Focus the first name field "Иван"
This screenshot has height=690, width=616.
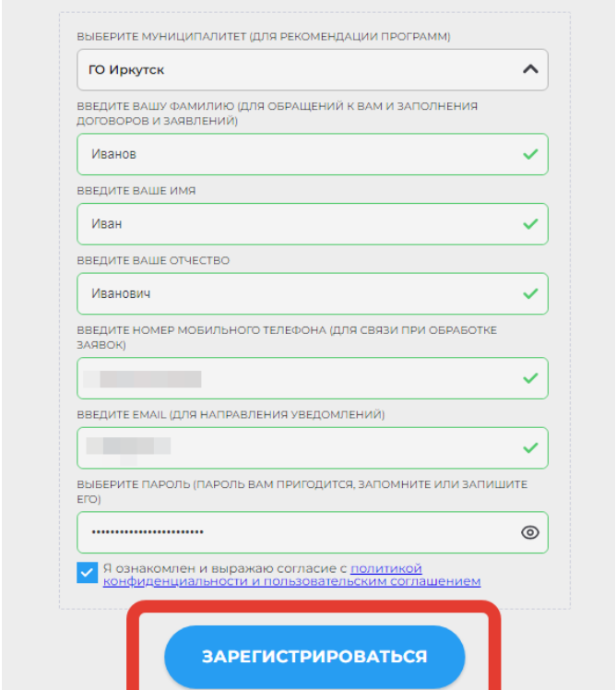pos(295,224)
